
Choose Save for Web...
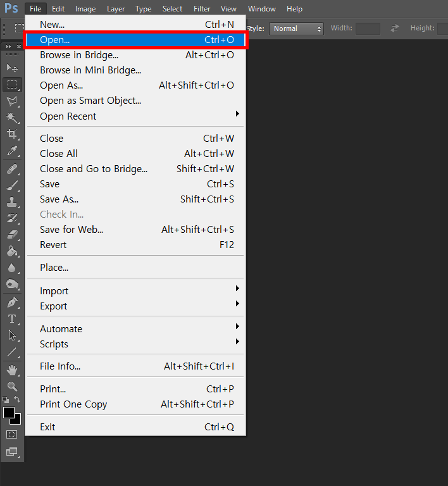(135, 229)
